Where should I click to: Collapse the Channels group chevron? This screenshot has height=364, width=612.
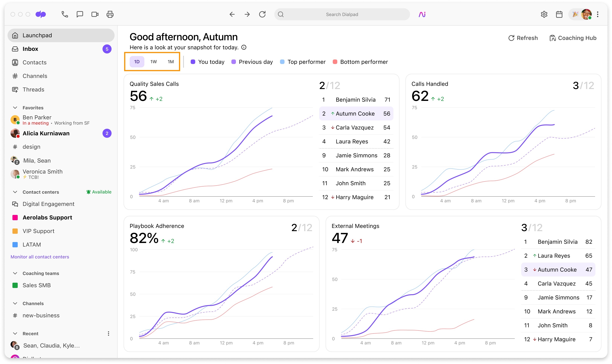(15, 303)
